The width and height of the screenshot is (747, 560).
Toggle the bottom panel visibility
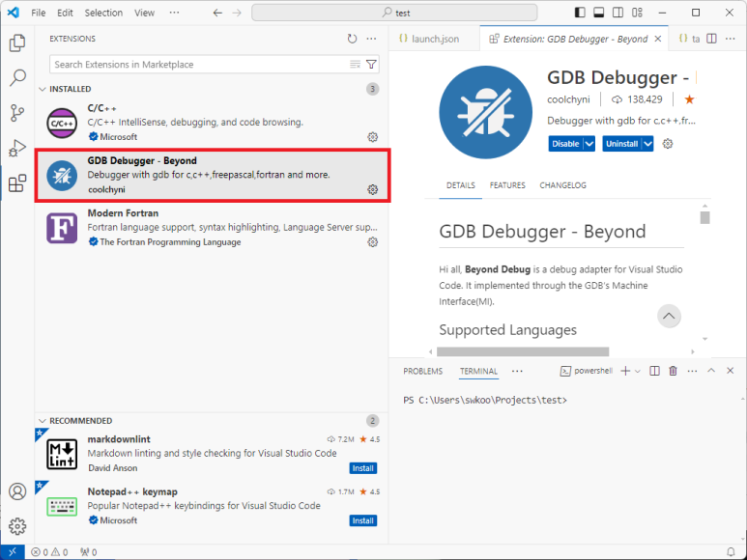[599, 13]
